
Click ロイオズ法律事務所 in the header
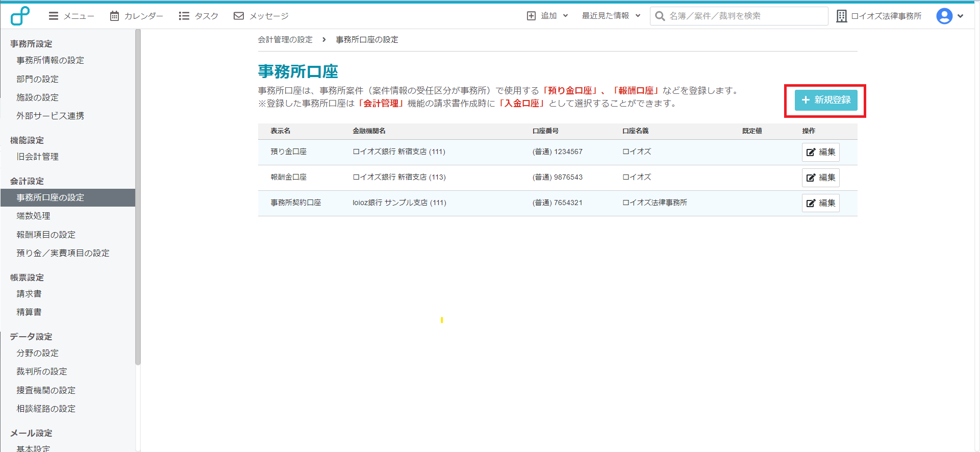886,16
